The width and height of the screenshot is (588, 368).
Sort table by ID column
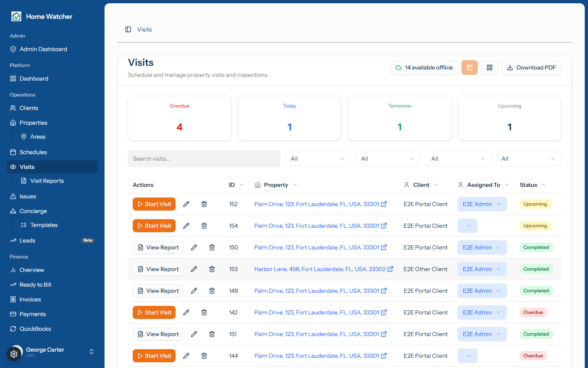coord(236,185)
